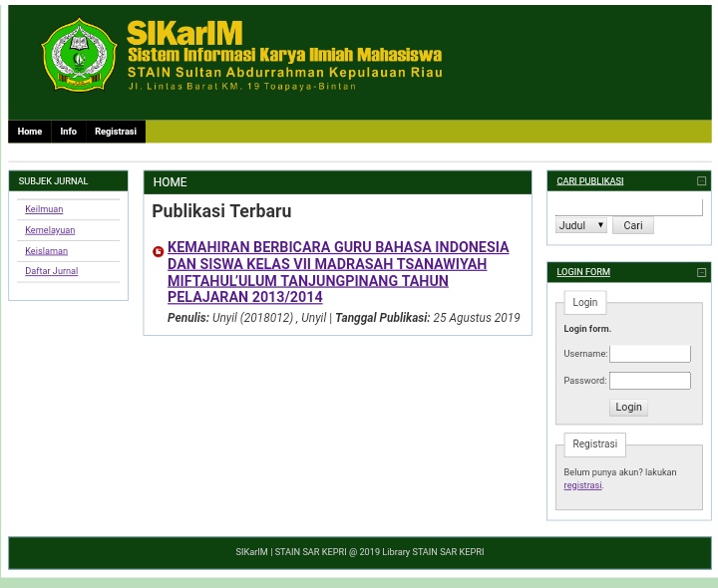Click the 'Login form.' label text

point(587,329)
